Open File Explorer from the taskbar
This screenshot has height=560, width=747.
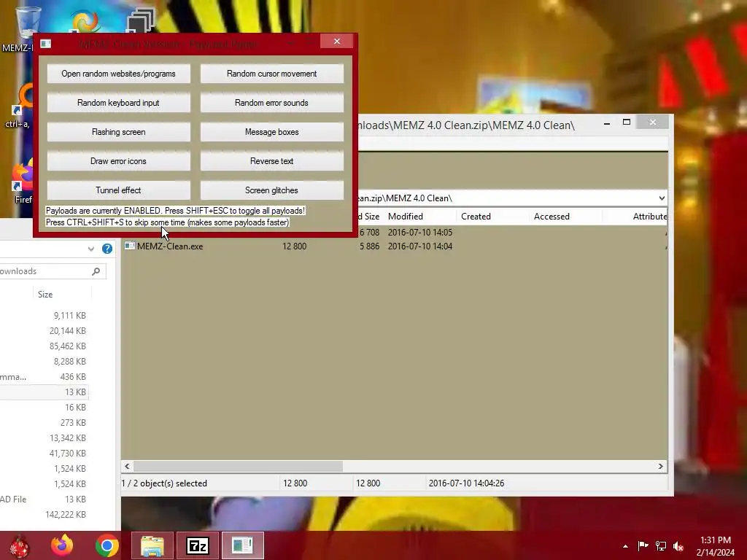click(x=152, y=545)
